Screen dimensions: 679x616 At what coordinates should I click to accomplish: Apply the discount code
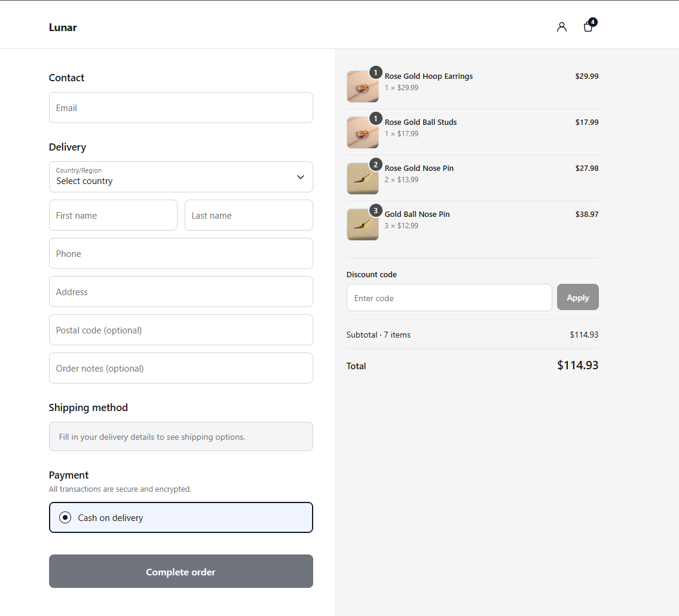point(578,297)
